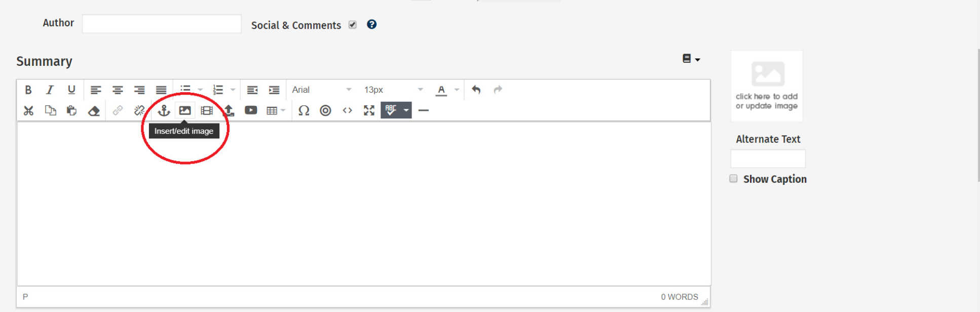Open the text color picker arrow

[457, 90]
